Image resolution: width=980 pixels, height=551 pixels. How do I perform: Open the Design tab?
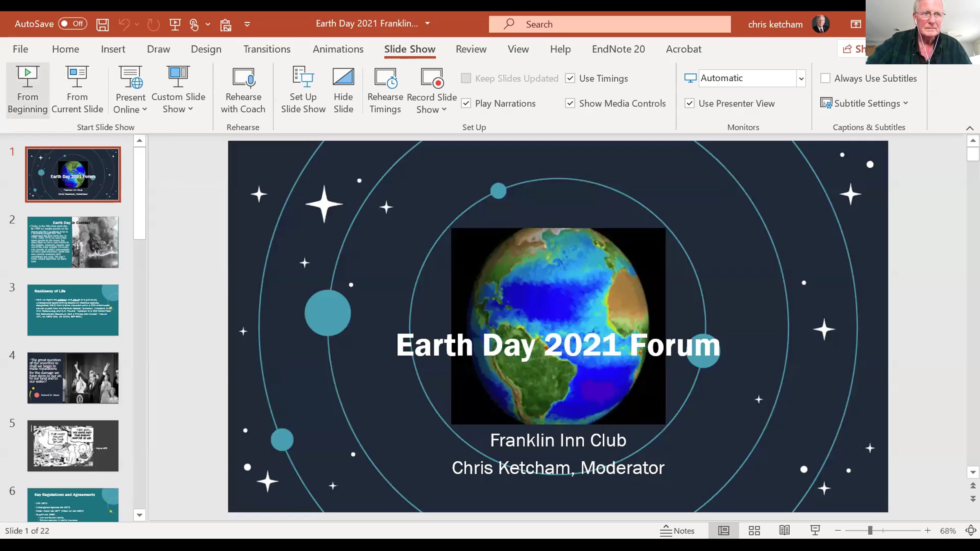[x=206, y=49]
